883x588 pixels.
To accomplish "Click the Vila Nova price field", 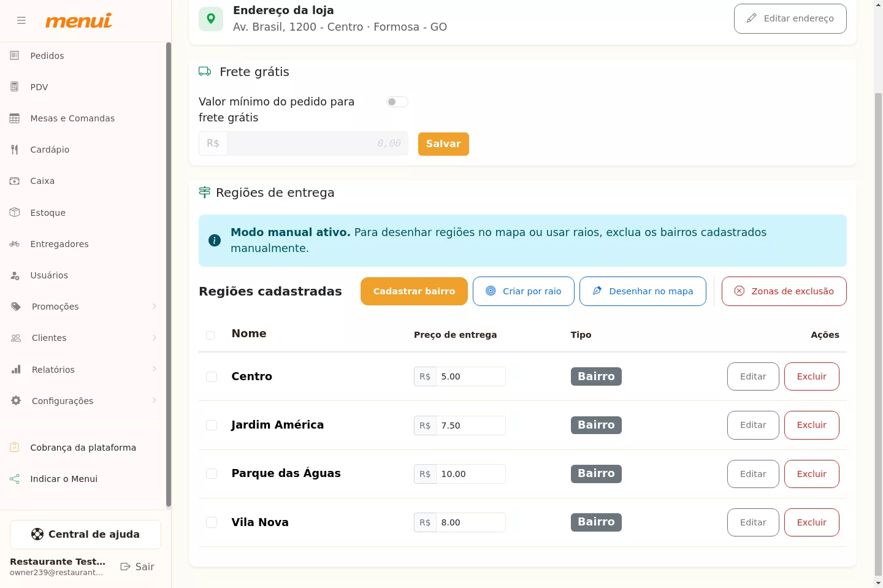I will coord(470,522).
